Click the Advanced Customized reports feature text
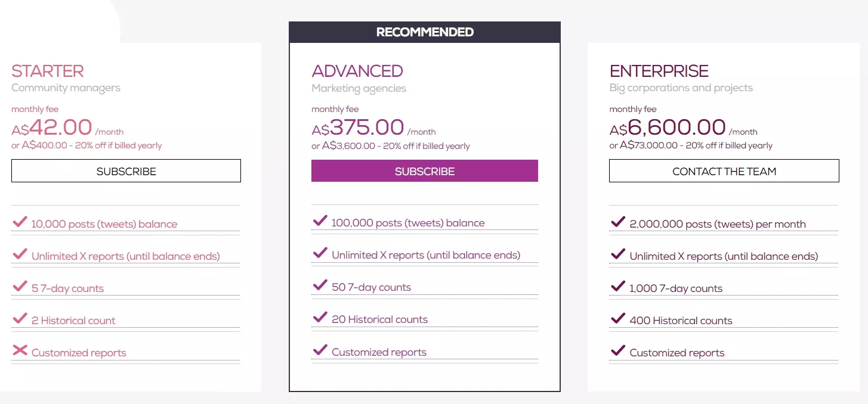 [x=379, y=352]
